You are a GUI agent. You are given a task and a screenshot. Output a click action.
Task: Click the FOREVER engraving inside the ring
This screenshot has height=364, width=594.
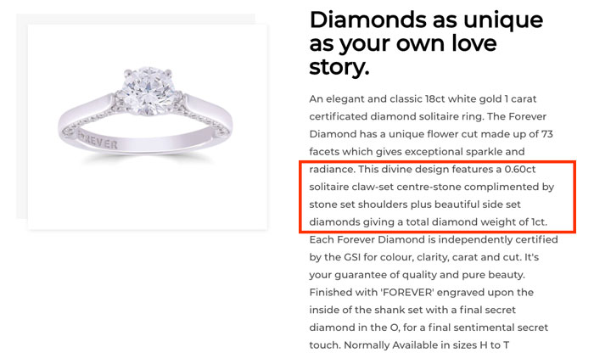98,140
